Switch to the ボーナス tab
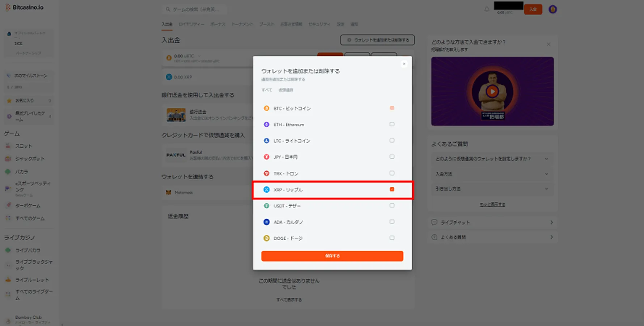644x326 pixels. (x=218, y=24)
